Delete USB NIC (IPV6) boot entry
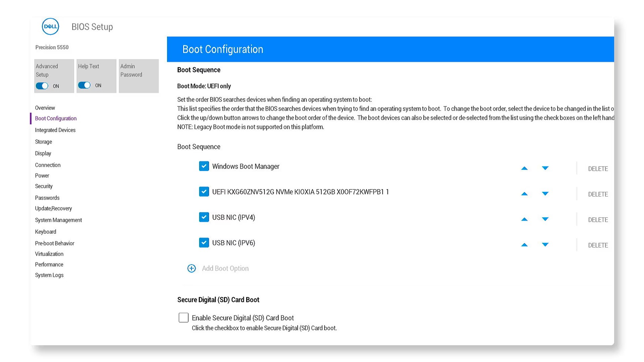644x362 pixels. 598,245
